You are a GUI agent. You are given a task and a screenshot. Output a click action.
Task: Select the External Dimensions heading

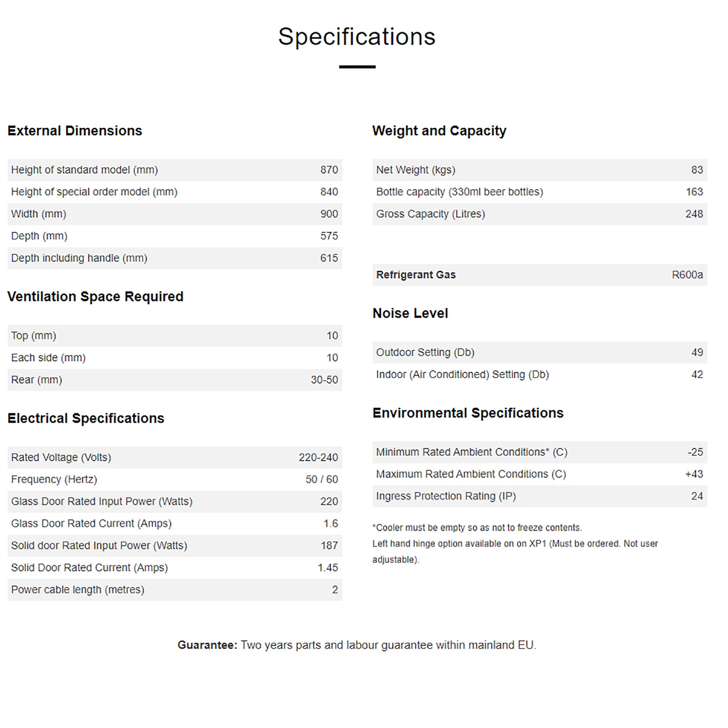point(75,131)
